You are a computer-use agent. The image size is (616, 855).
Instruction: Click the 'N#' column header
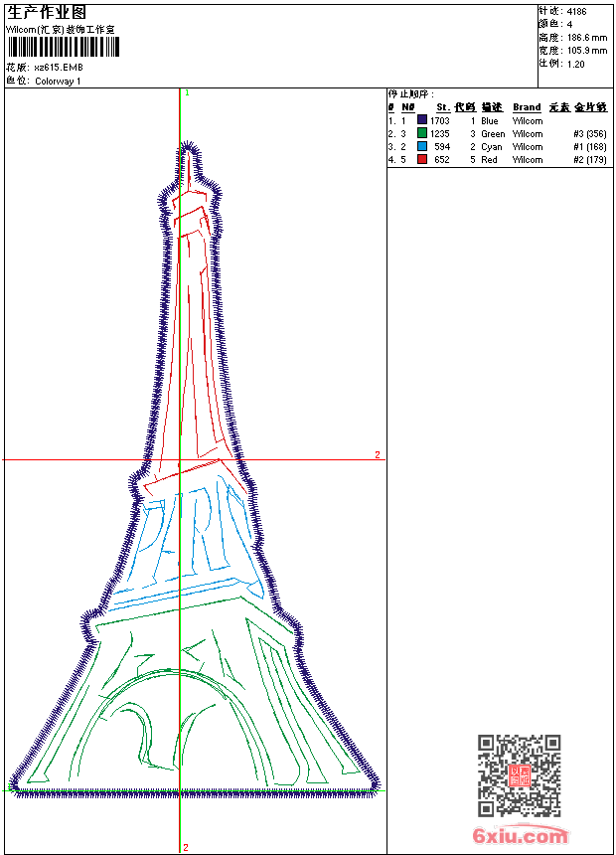(x=407, y=107)
